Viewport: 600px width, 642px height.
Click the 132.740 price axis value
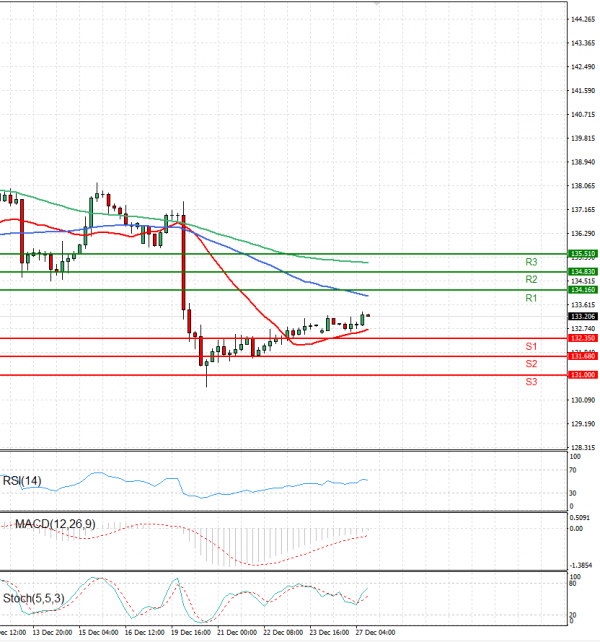[583, 328]
